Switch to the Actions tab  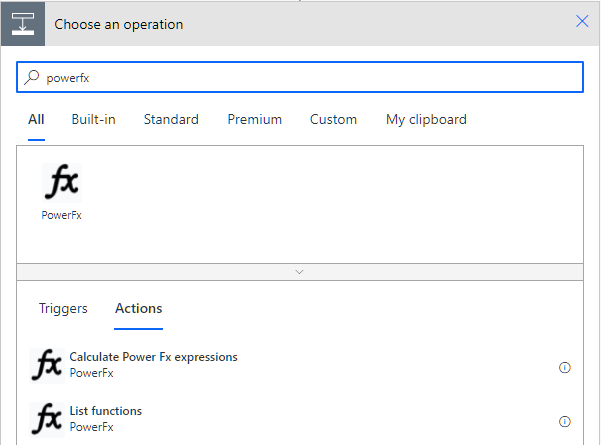pyautogui.click(x=139, y=309)
